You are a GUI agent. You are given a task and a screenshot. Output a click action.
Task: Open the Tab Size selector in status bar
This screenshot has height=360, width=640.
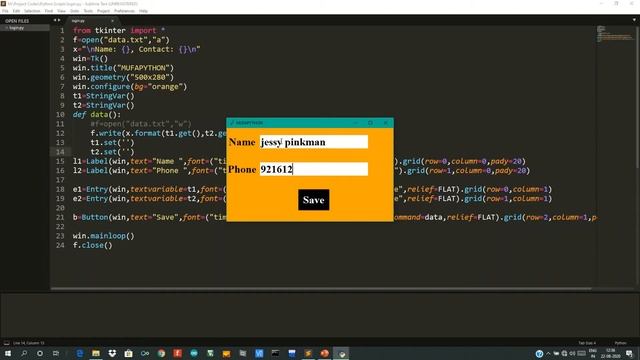pos(587,343)
